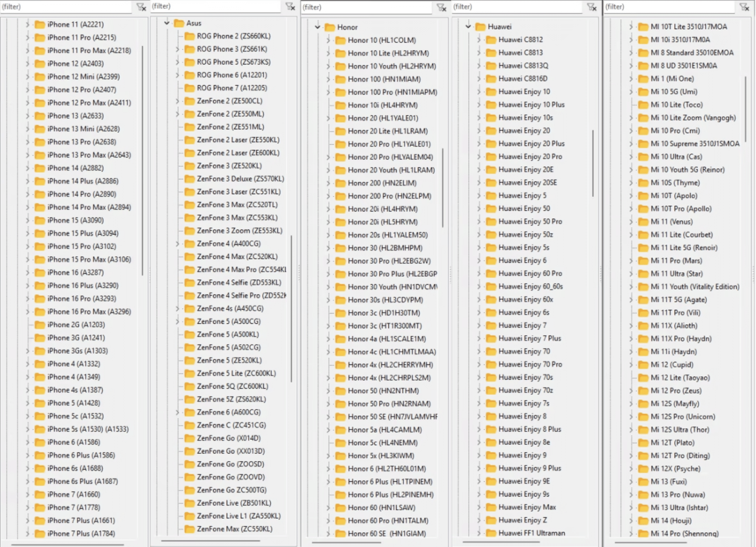Clear filter icon in Asus panel

pos(291,6)
